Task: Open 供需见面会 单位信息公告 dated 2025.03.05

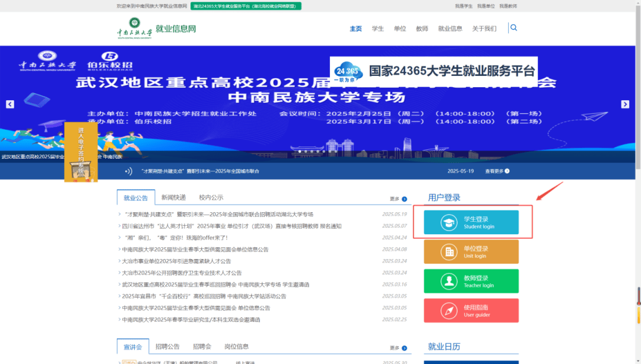Action: pyautogui.click(x=196, y=308)
